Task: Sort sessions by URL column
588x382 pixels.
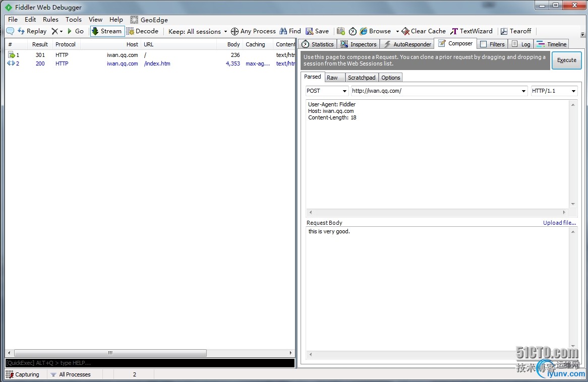Action: pyautogui.click(x=179, y=44)
